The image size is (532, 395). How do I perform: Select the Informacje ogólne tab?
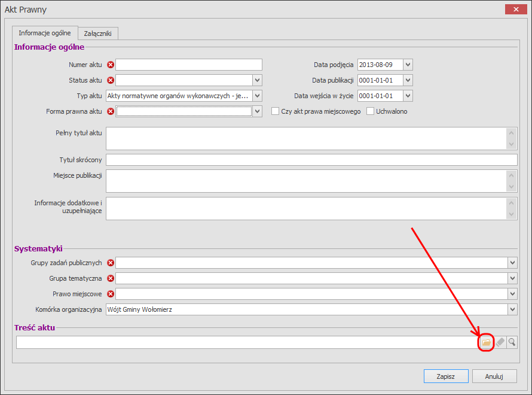pyautogui.click(x=45, y=33)
